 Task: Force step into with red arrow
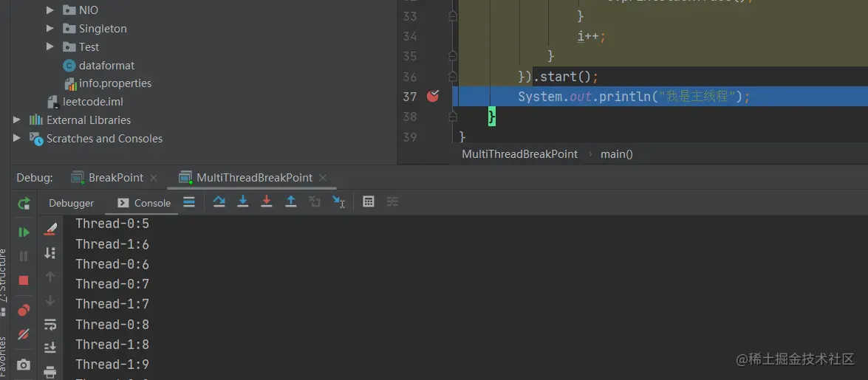click(266, 202)
